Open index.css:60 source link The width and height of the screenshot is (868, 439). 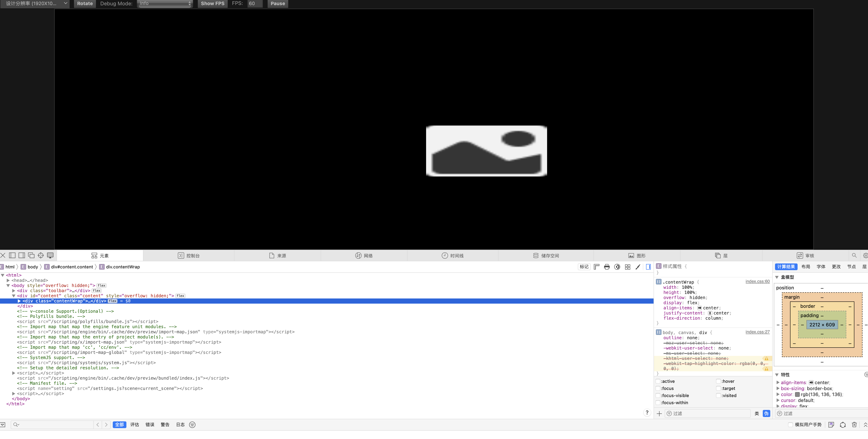click(x=757, y=281)
